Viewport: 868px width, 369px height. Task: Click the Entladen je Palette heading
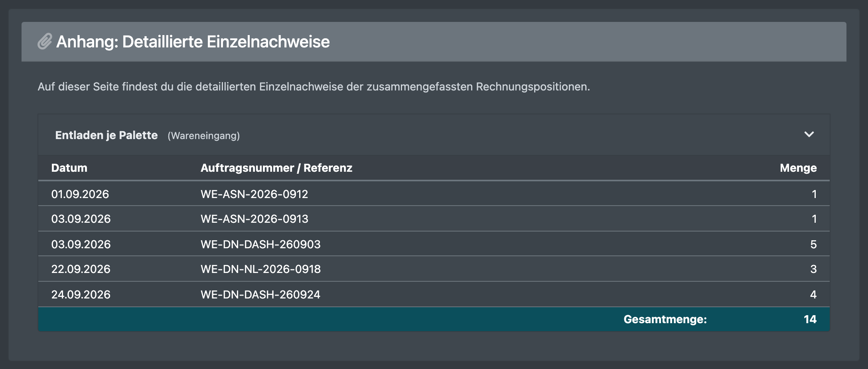coord(107,135)
